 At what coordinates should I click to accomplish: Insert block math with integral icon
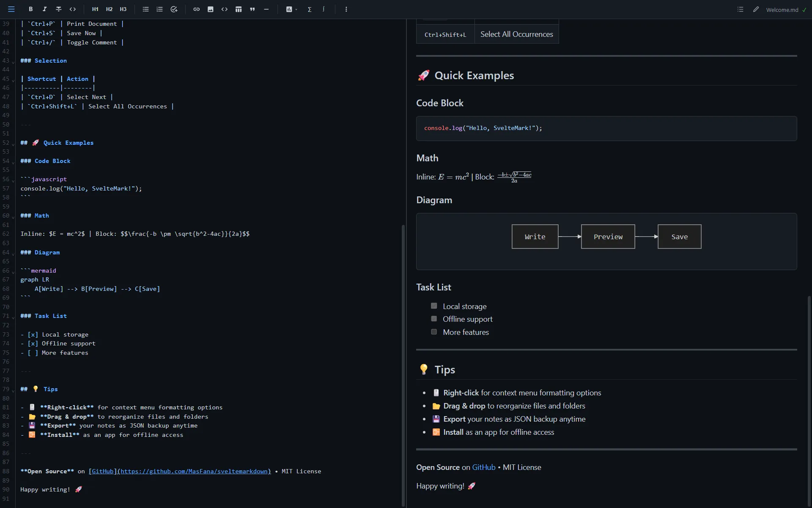click(324, 9)
